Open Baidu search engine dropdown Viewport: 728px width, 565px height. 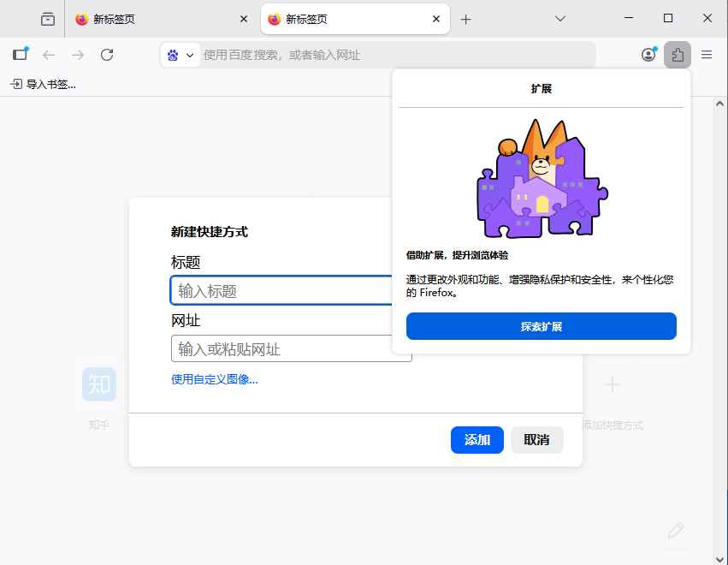tap(181, 56)
